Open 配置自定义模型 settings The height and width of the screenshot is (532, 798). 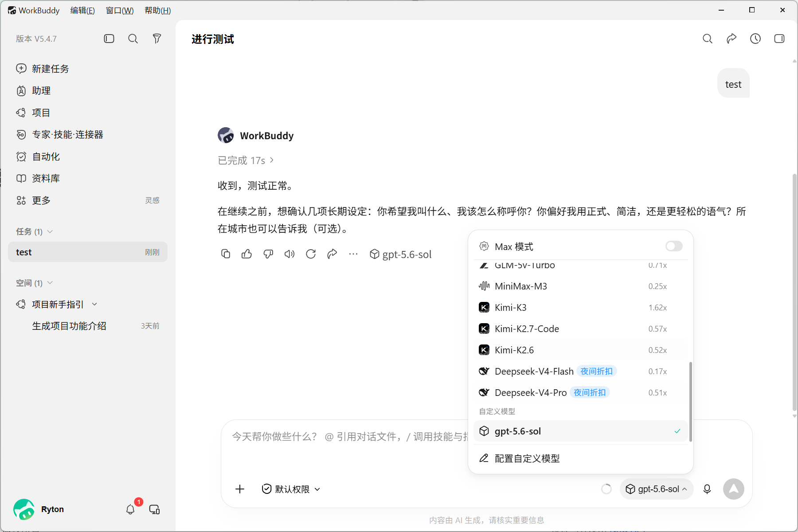[580, 458]
